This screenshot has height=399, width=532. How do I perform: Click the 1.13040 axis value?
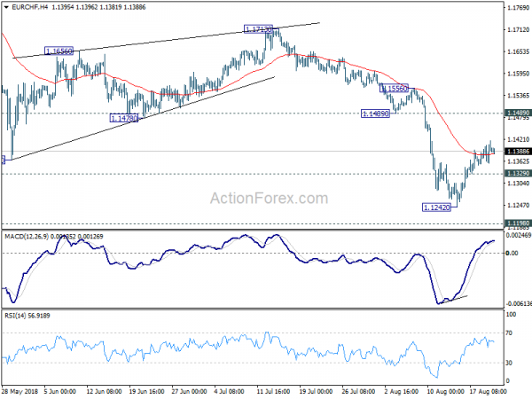[x=518, y=184]
